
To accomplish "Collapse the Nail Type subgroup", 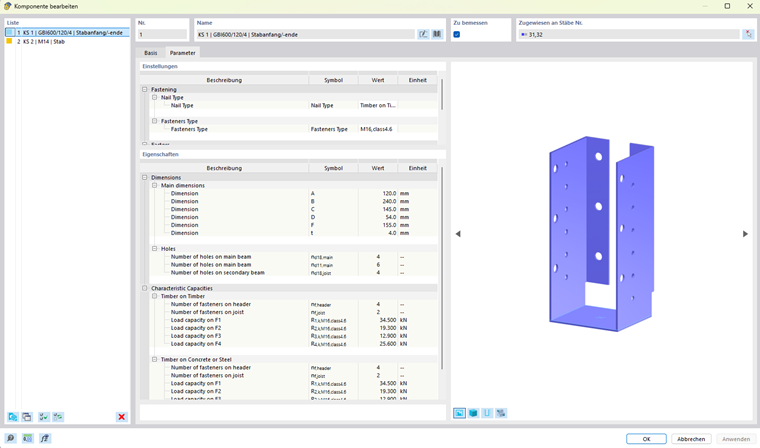I will tap(155, 97).
